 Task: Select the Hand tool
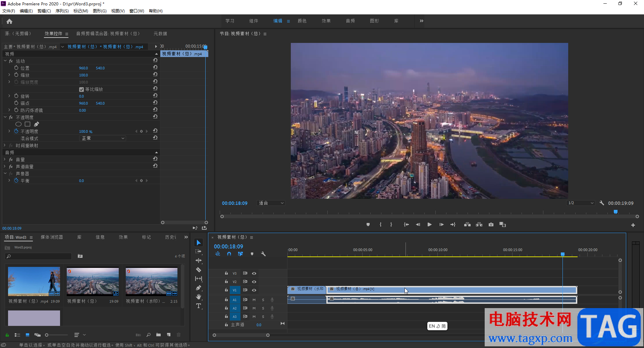point(199,297)
